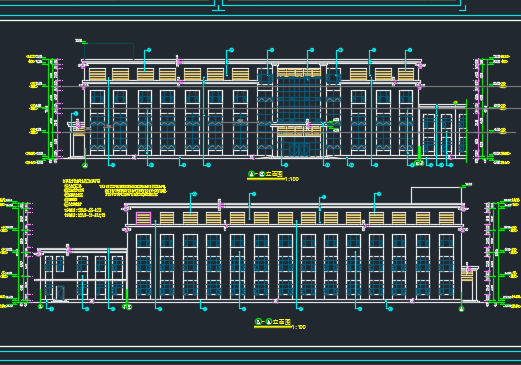Screen dimensions: 521x365
Task: Click the green axis bubble at upper elevation's bottom-left
Action: (x=85, y=165)
